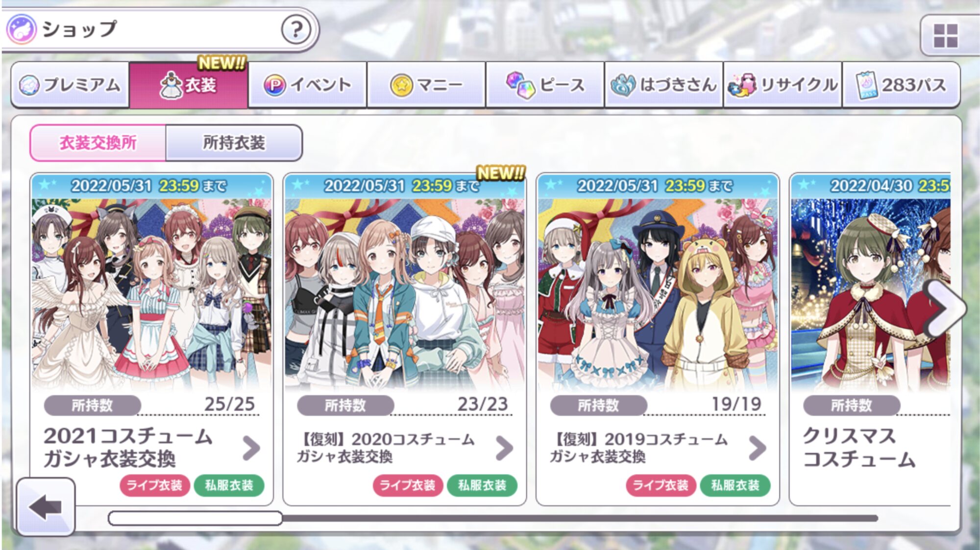Select the はづきさん shop tab
Image resolution: width=980 pixels, height=550 pixels.
[664, 85]
